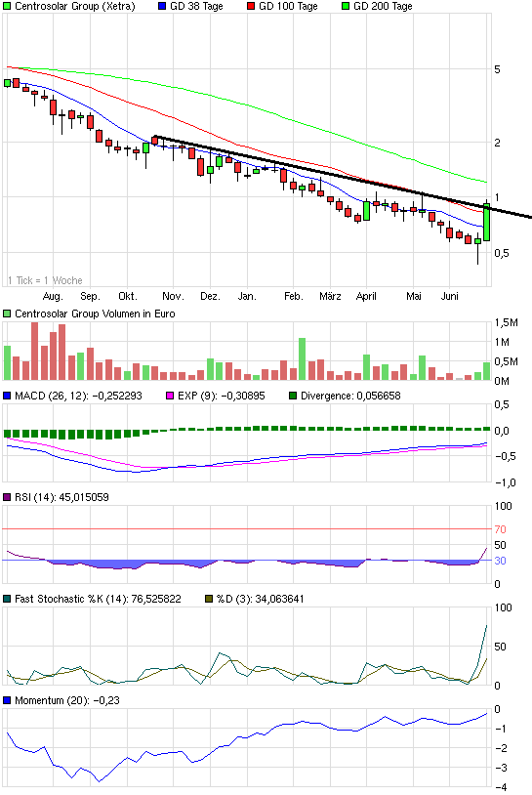Click the 'EXP (9): -0,30895' text
532x795 pixels.
(x=222, y=396)
